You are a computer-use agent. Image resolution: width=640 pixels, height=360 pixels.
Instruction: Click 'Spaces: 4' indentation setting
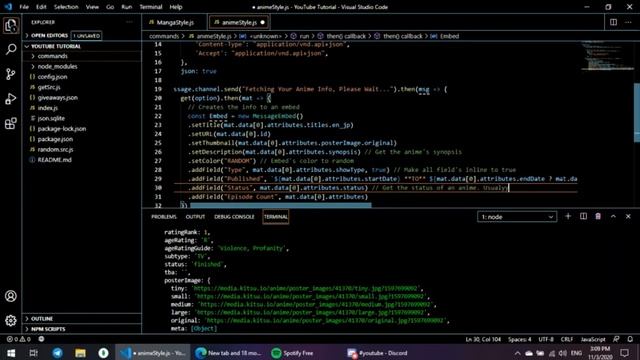tap(520, 339)
